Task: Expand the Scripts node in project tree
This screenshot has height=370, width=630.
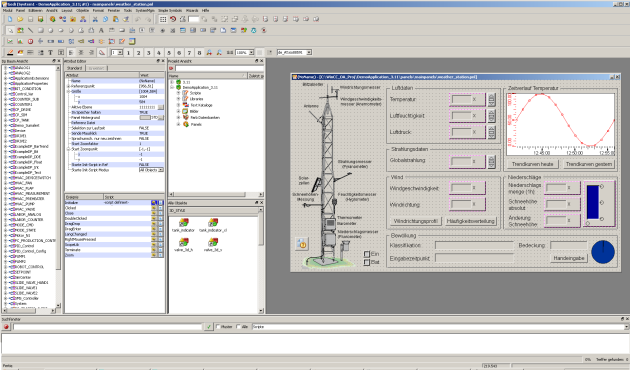Action: pos(178,93)
